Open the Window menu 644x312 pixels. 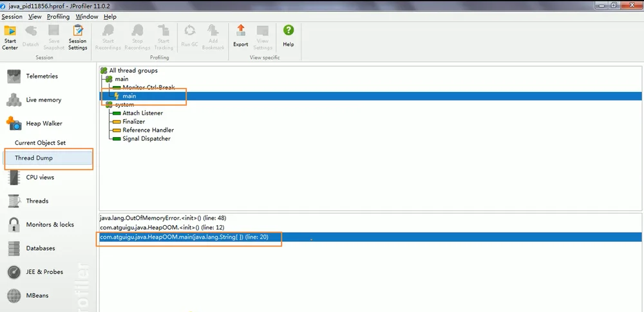[87, 17]
